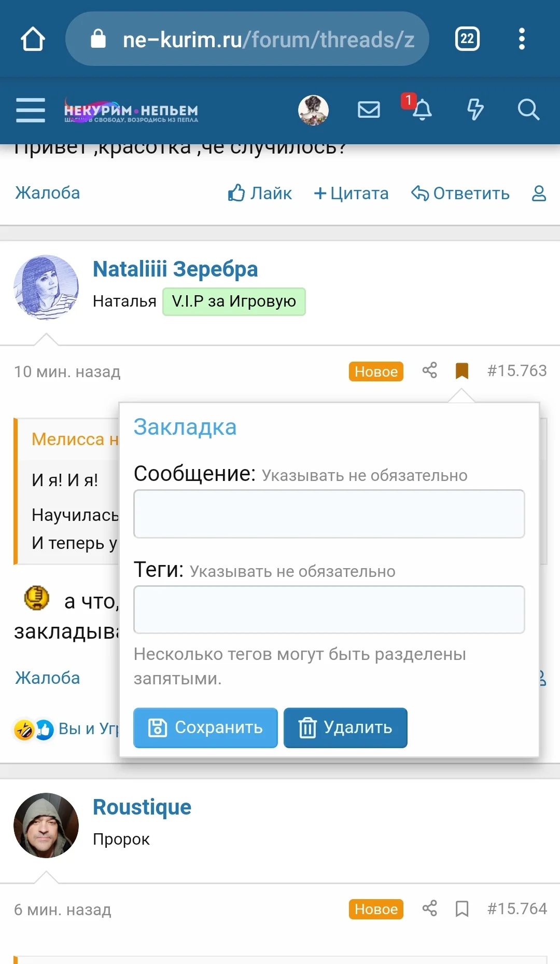Select the ne-kurim.ru address bar

point(247,39)
